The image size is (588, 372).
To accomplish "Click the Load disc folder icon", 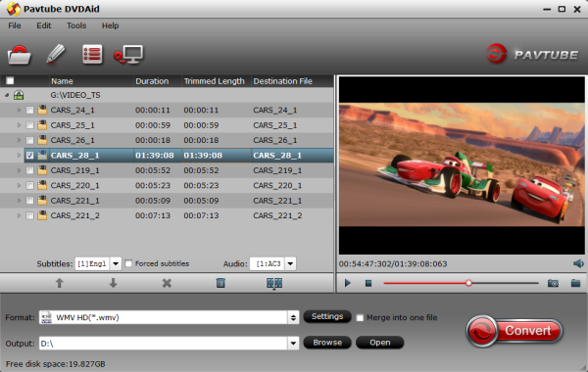I will click(x=19, y=55).
